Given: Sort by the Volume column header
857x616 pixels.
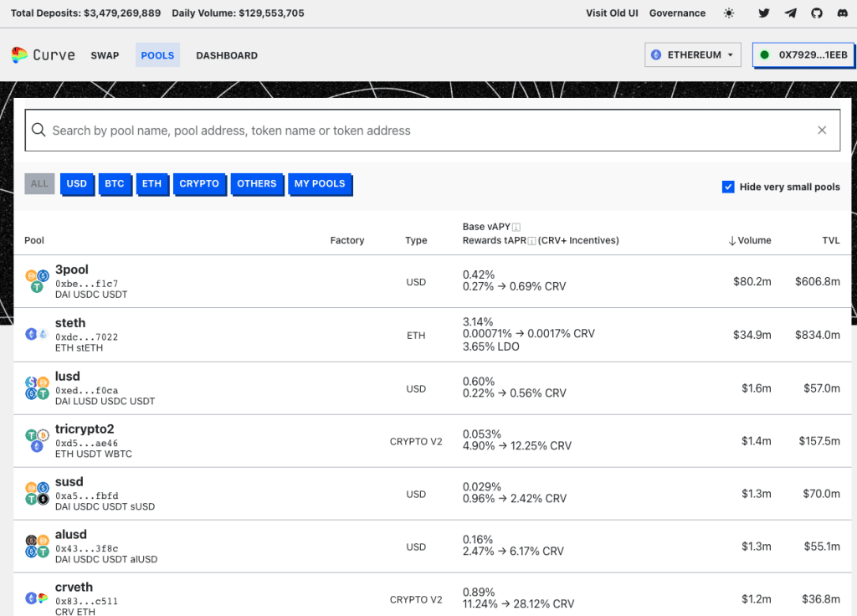Looking at the screenshot, I should 749,240.
